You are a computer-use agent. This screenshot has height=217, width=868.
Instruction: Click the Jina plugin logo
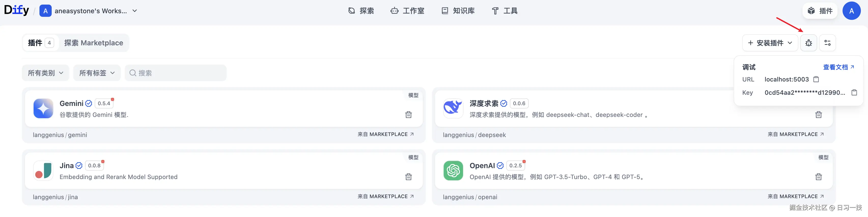click(43, 170)
